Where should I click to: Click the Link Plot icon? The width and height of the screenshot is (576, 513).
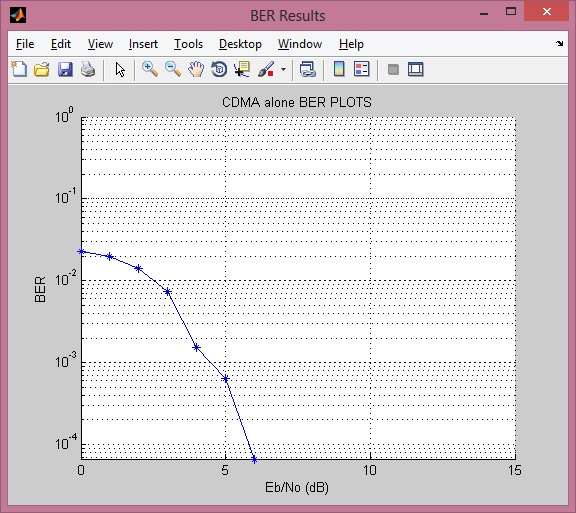coord(307,69)
